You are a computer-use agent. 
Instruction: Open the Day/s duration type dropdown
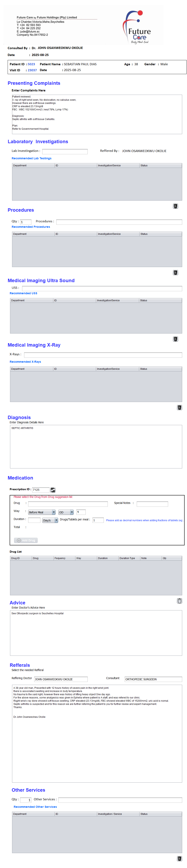pyautogui.click(x=50, y=520)
